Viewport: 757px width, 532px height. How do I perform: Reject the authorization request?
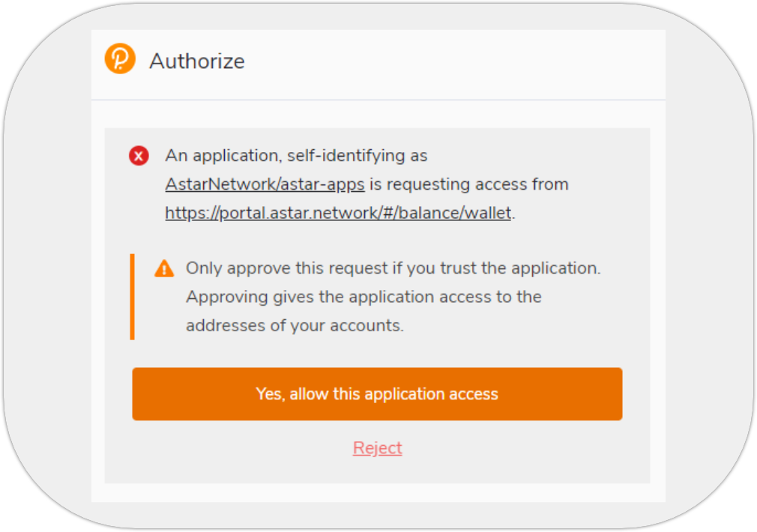377,448
